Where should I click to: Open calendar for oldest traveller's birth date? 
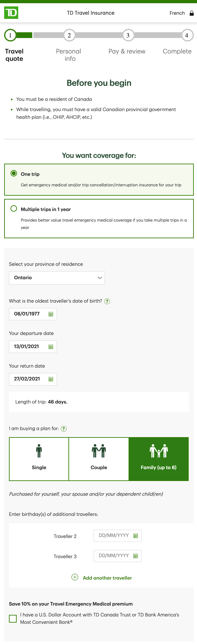[x=51, y=314]
